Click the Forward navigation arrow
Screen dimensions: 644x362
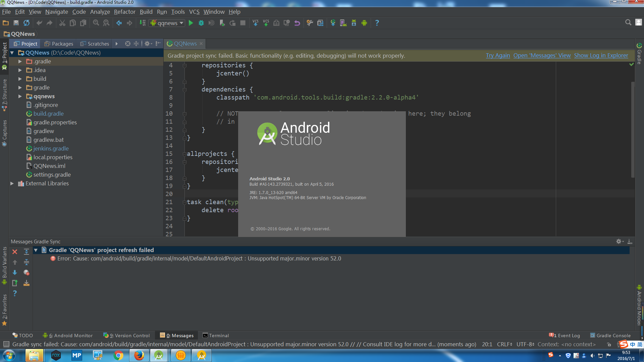tap(129, 23)
